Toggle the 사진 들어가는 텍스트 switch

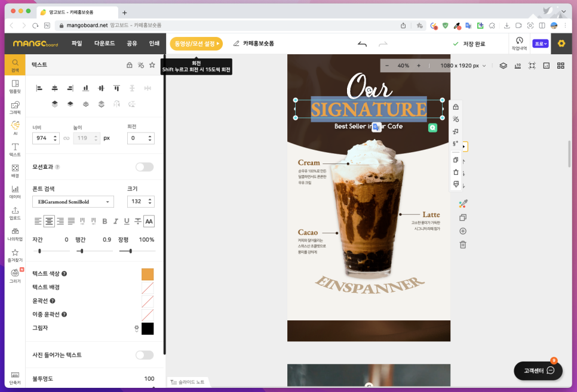click(x=145, y=355)
